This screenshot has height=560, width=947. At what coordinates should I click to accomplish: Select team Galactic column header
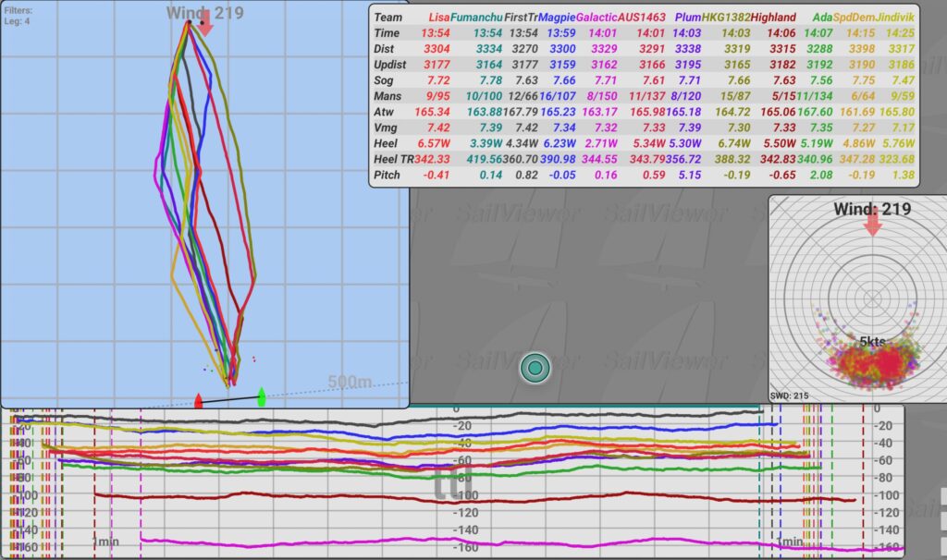click(596, 18)
